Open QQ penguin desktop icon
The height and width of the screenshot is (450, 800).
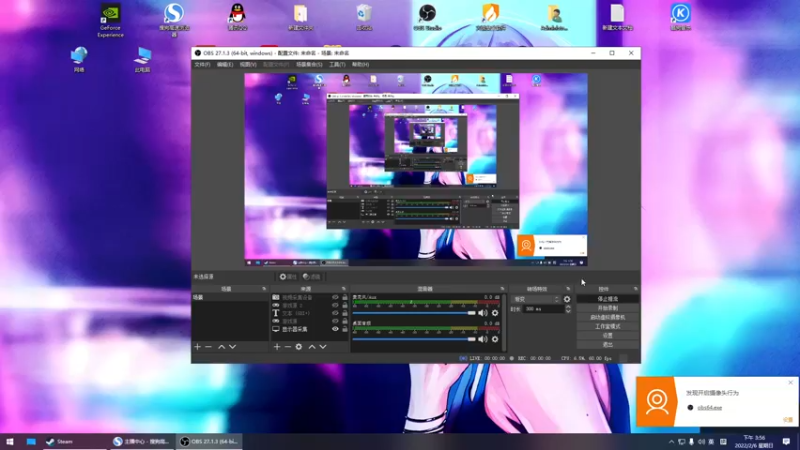click(x=237, y=17)
